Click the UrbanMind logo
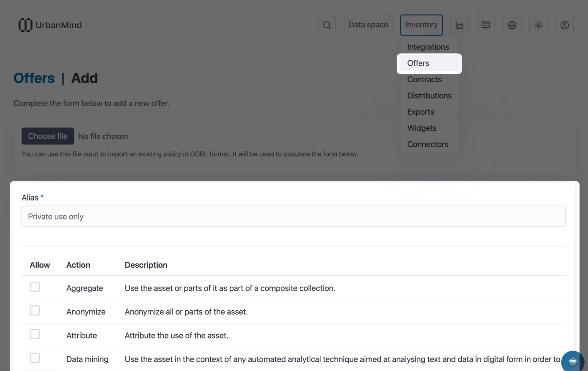The image size is (588, 371). pyautogui.click(x=50, y=25)
